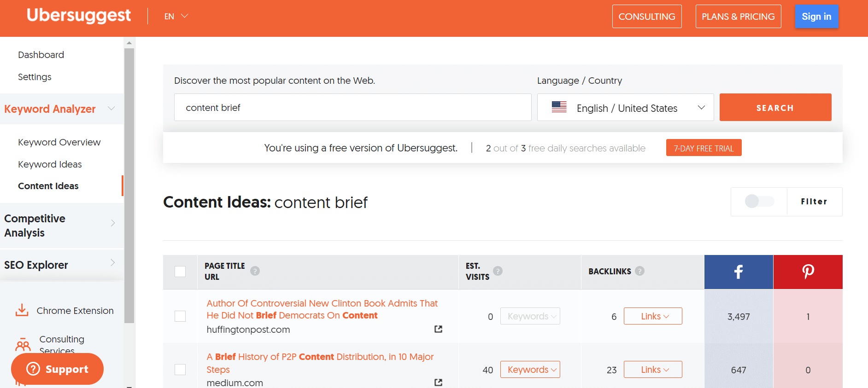Image resolution: width=868 pixels, height=388 pixels.
Task: Click the medium.com domain text
Action: (235, 383)
